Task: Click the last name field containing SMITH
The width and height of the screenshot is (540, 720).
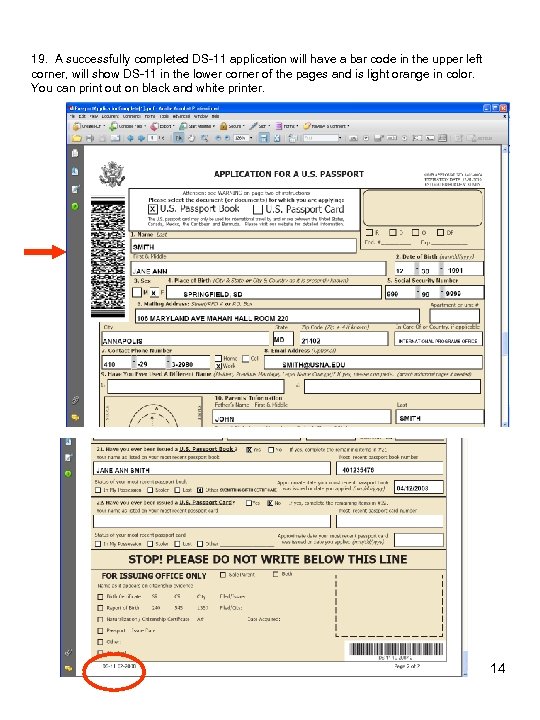Action: (243, 246)
